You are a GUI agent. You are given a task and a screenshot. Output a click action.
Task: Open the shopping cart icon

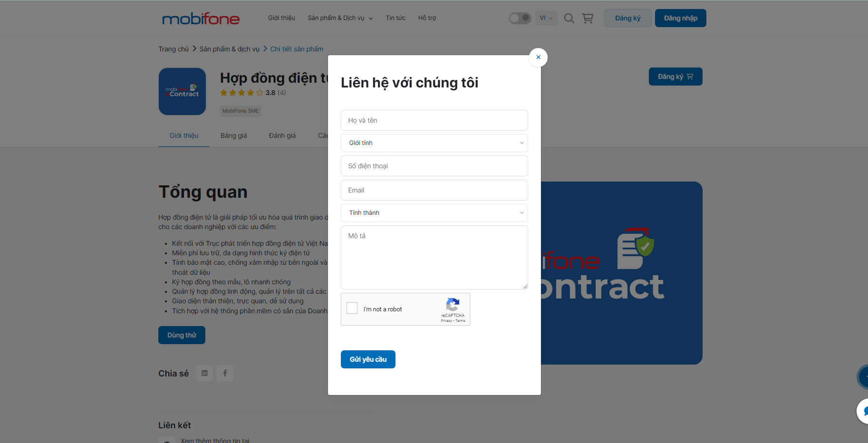click(588, 18)
